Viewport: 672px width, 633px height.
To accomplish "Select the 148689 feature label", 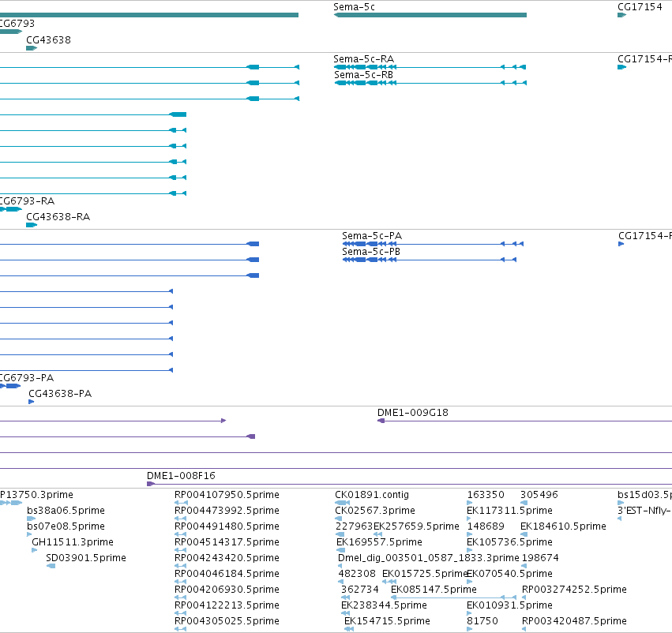I will pyautogui.click(x=486, y=526).
